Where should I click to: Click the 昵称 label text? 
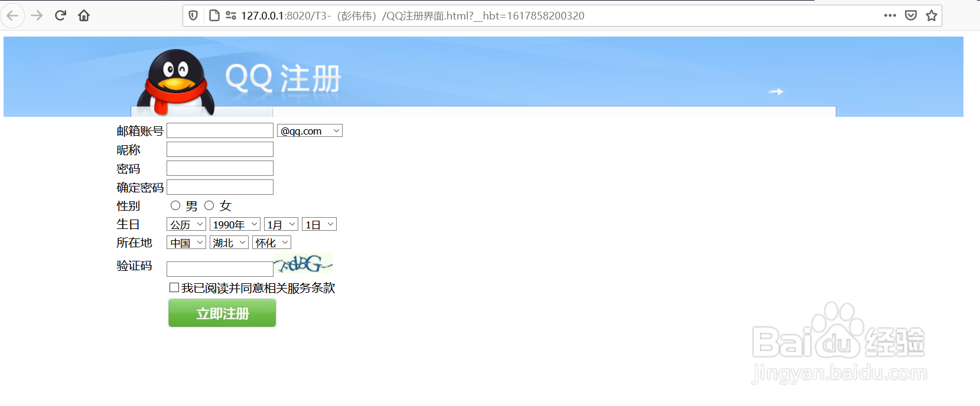click(128, 150)
